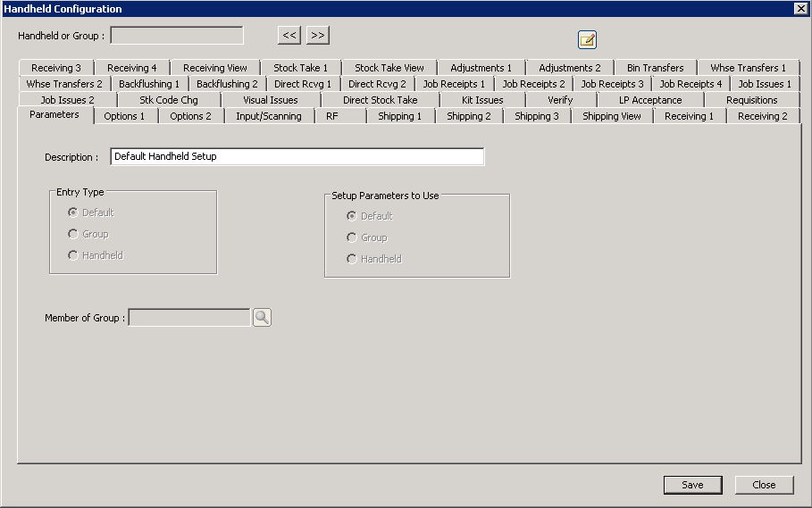Switch to the LP Acceptance tab
The height and width of the screenshot is (508, 812).
tap(650, 100)
